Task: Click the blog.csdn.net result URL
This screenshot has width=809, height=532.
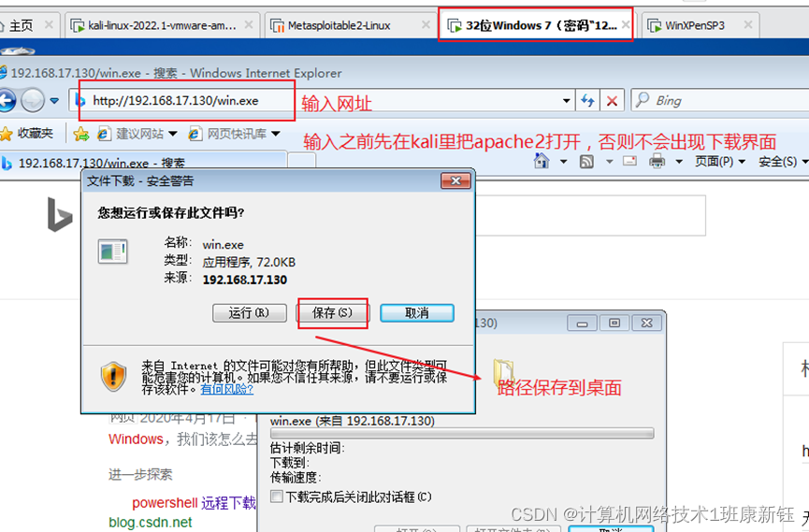Action: pos(151,523)
